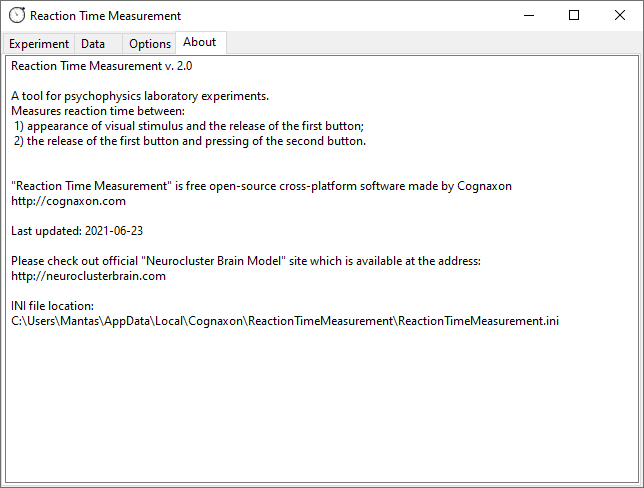The height and width of the screenshot is (488, 644).
Task: Click the ReactionTimeMeasurement.ini file path line
Action: 285,321
